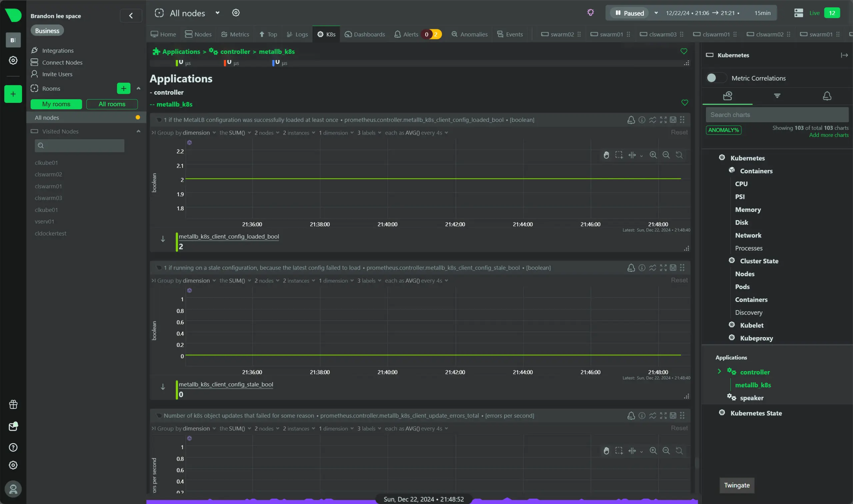Click the Add more charts link
The height and width of the screenshot is (504, 853).
[x=829, y=135]
